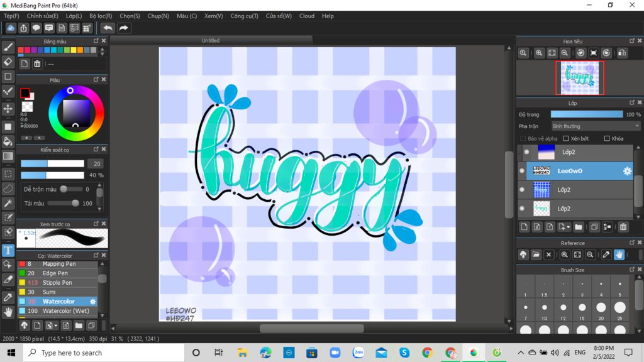Click the Độ trong opacity slider bar

pos(587,114)
